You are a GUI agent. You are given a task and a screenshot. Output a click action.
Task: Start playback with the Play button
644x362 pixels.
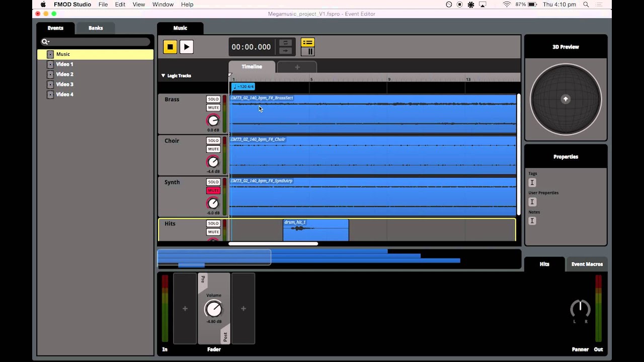(x=186, y=47)
